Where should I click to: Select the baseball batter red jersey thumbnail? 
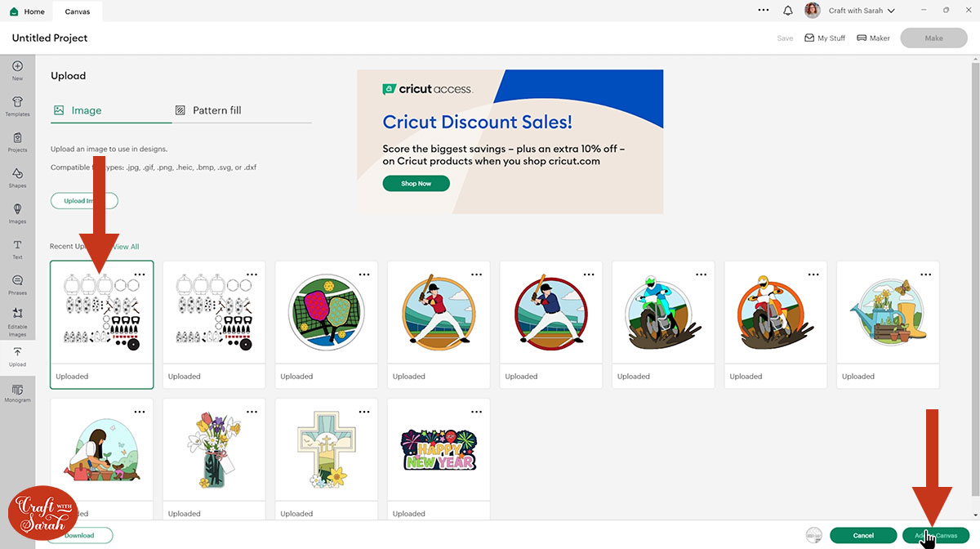439,313
